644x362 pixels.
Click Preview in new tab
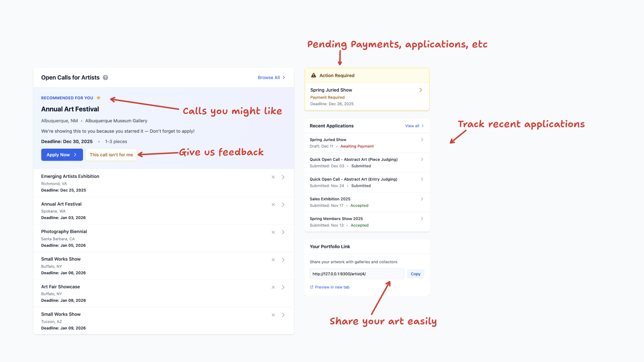[332, 287]
